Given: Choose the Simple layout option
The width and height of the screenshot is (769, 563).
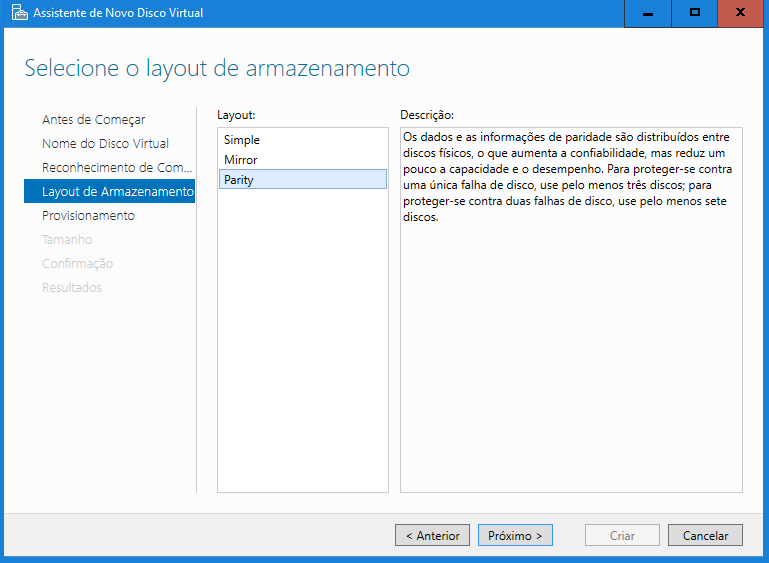Looking at the screenshot, I should click(242, 140).
